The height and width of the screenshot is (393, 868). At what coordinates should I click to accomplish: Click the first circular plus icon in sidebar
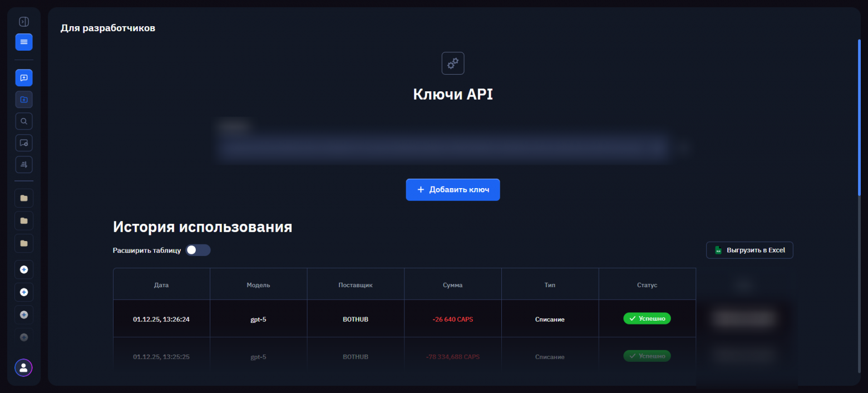click(x=23, y=269)
